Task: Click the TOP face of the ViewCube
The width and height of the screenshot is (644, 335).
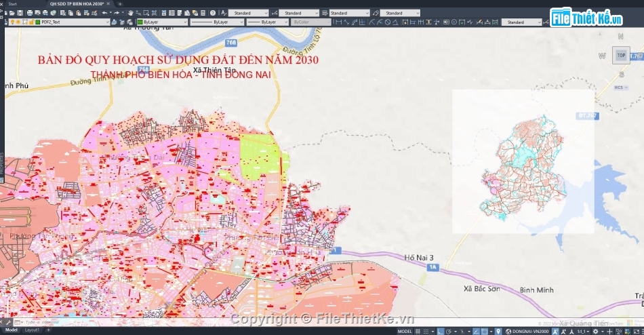Action: (x=621, y=55)
